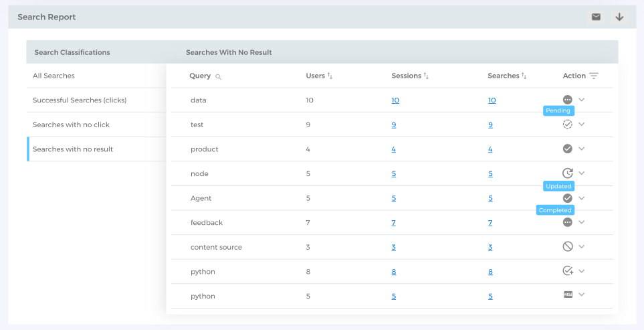Click the dashed checkmark icon for 'test'

click(x=568, y=125)
